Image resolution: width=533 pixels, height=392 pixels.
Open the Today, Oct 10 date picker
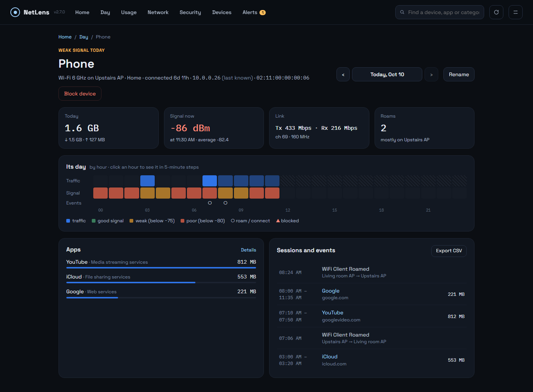click(387, 74)
